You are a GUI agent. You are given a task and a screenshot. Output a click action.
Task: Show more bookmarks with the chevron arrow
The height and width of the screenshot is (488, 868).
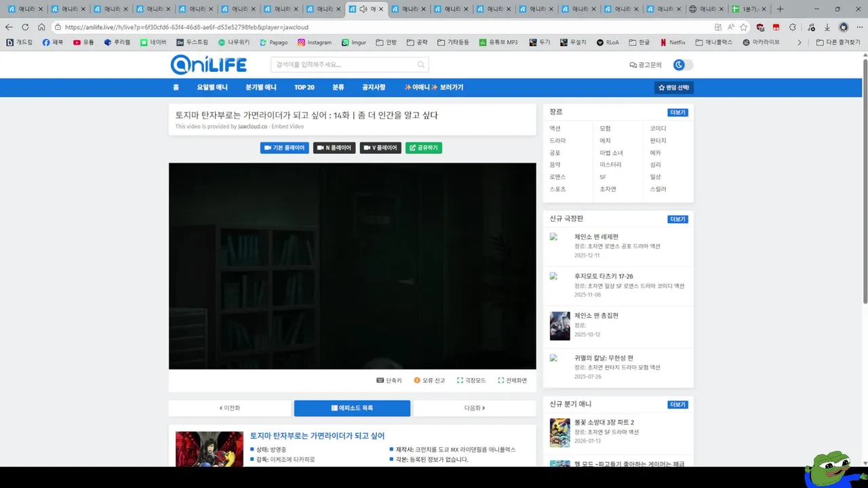(799, 42)
